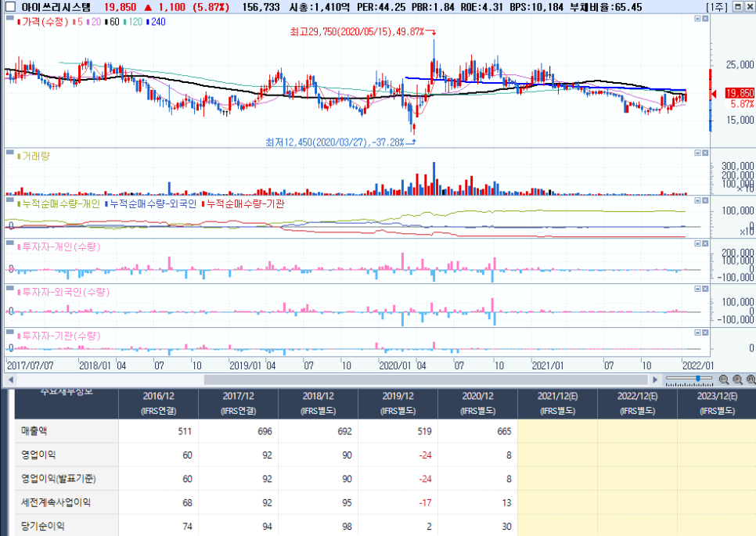Close the 투자자-외국인 panel
The width and height of the screenshot is (756, 536).
(x=705, y=289)
